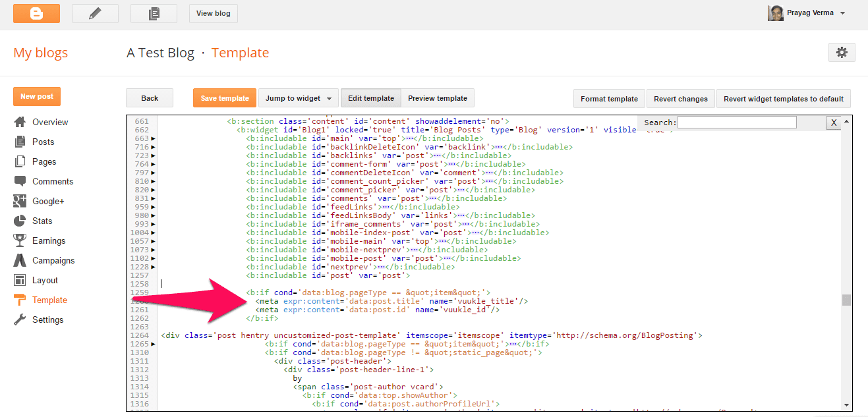
Task: Click the code editor vertical scrollbar thumb
Action: (x=846, y=300)
